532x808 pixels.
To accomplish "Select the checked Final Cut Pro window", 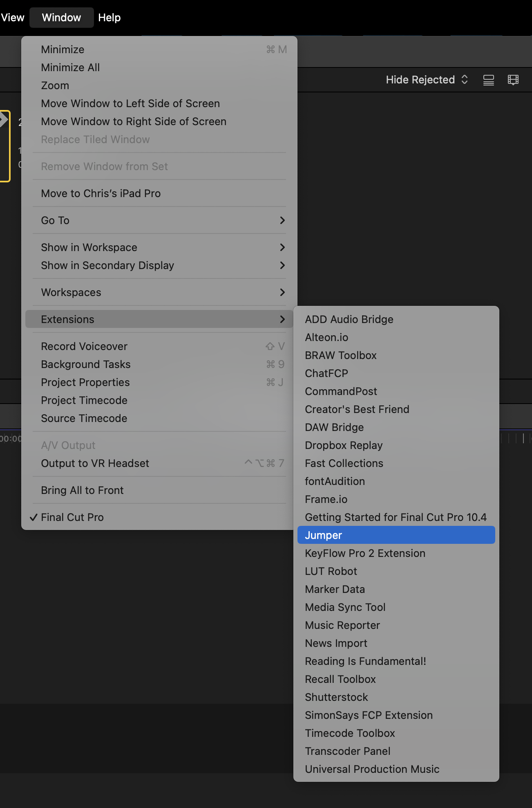I will click(72, 517).
